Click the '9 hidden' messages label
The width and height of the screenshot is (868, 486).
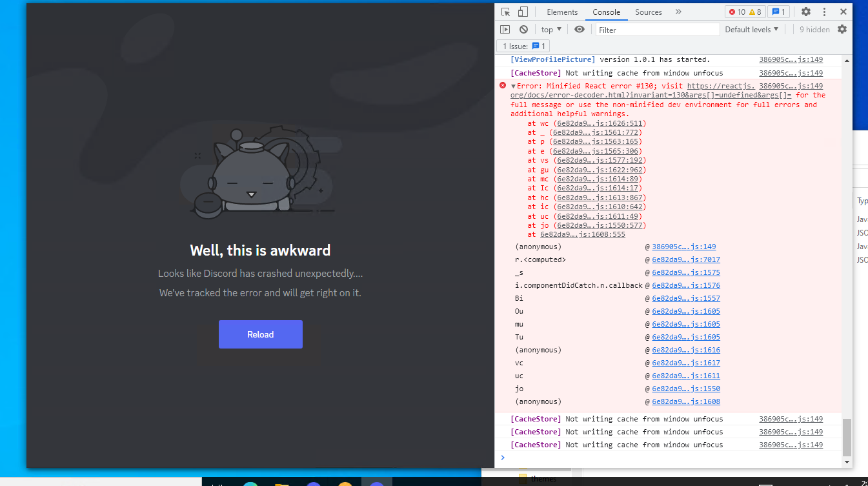pos(814,30)
